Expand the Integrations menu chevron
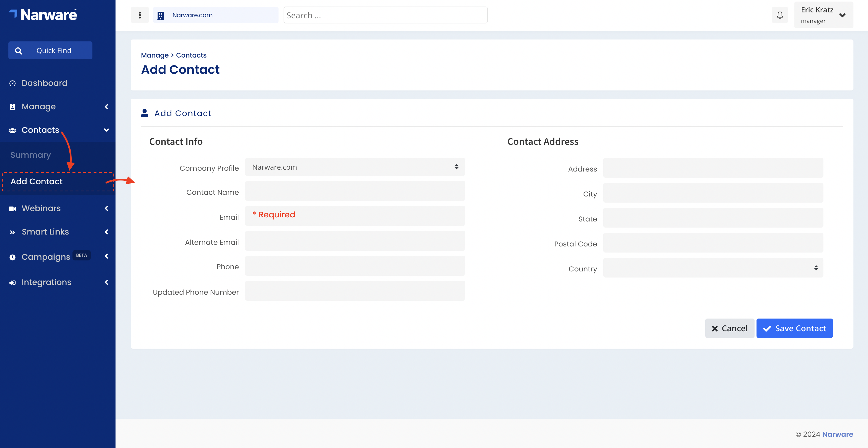 [x=107, y=282]
